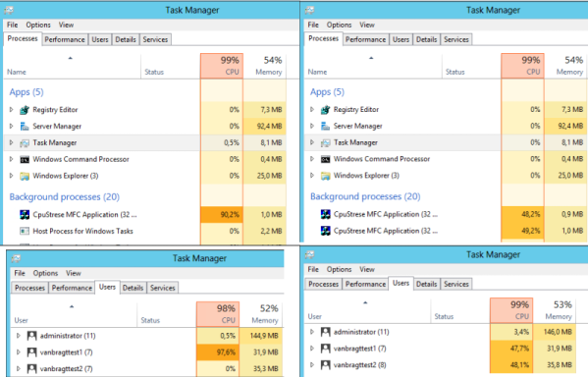This screenshot has height=377, width=588.
Task: Click vanbragttest2 user icon in bottom-right window
Action: point(326,365)
